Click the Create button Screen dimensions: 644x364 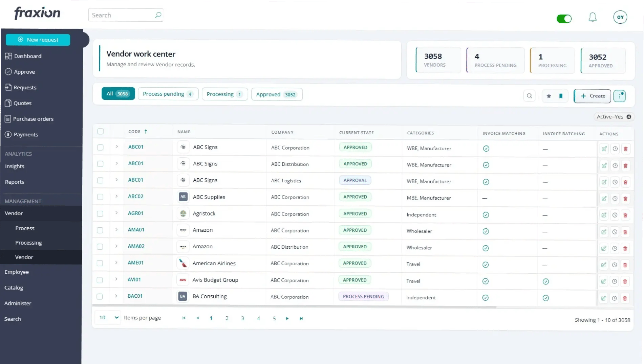pos(592,96)
